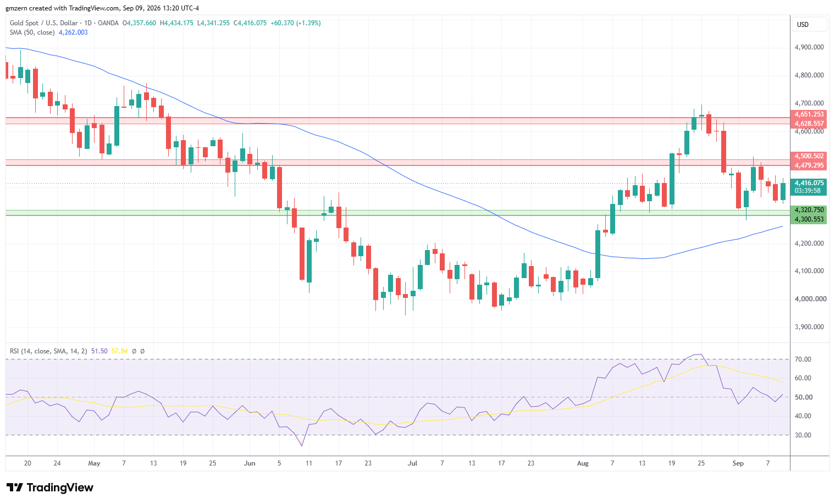Click the May label on the date axis
The width and height of the screenshot is (835, 504).
(95, 463)
